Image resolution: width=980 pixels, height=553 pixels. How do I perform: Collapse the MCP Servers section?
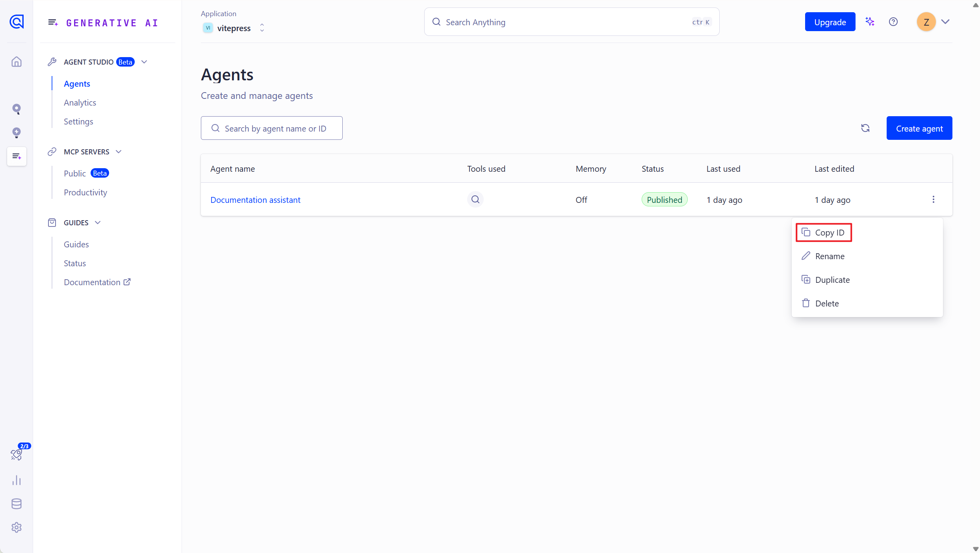(119, 152)
